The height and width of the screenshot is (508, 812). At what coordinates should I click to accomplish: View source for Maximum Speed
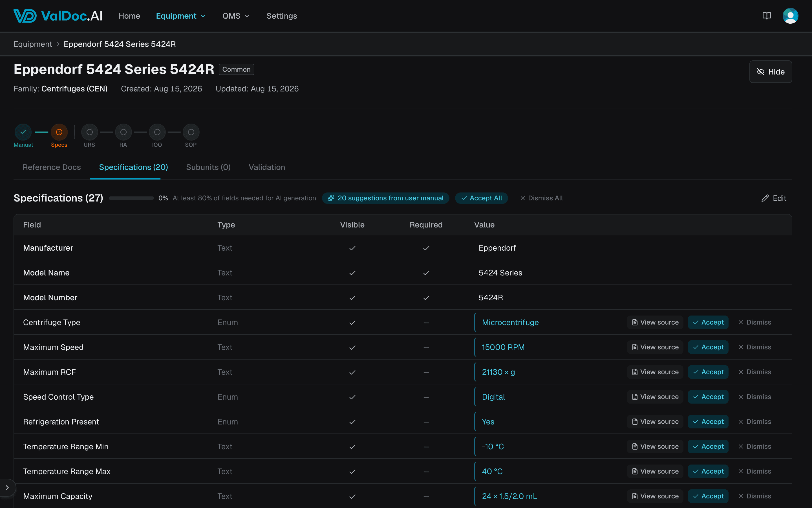point(655,347)
